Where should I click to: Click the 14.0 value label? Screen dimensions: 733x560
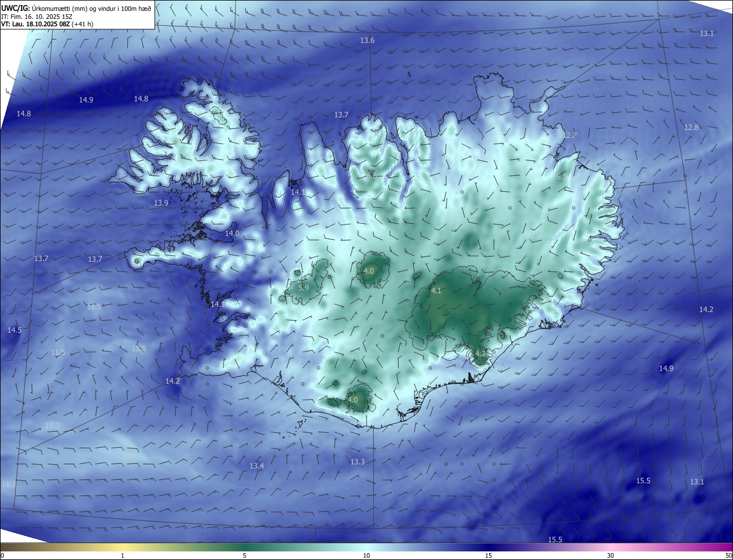tap(232, 233)
